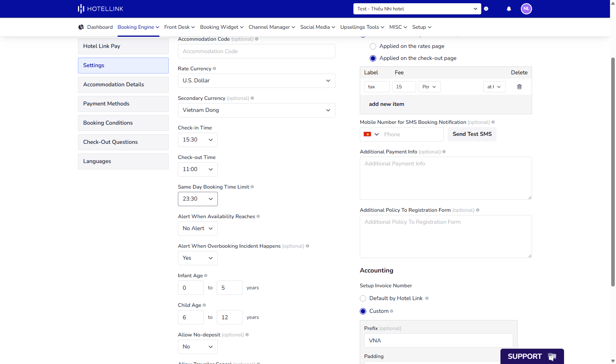Go to Booking Conditions in sidebar
Image resolution: width=616 pixels, height=364 pixels.
(x=123, y=123)
